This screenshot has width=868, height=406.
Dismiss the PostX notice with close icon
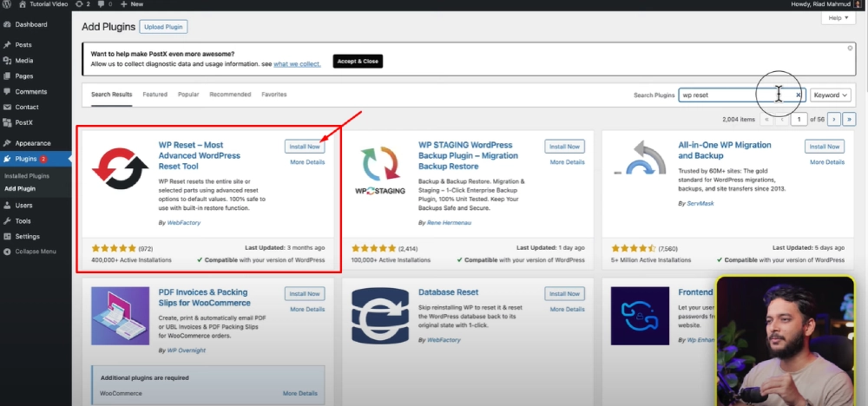click(850, 48)
